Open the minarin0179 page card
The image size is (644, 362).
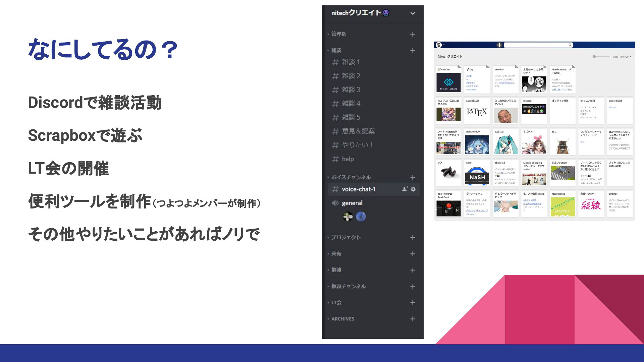[477, 141]
